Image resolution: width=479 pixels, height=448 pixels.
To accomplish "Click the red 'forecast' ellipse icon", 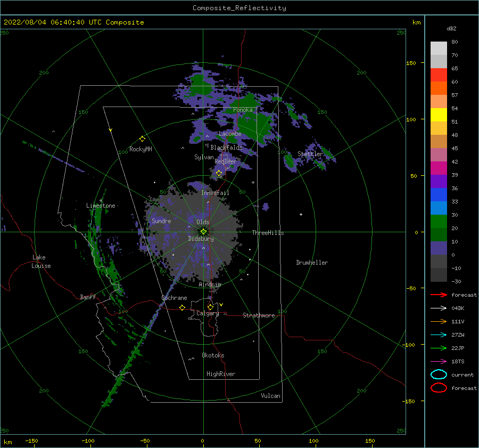I will pyautogui.click(x=439, y=388).
